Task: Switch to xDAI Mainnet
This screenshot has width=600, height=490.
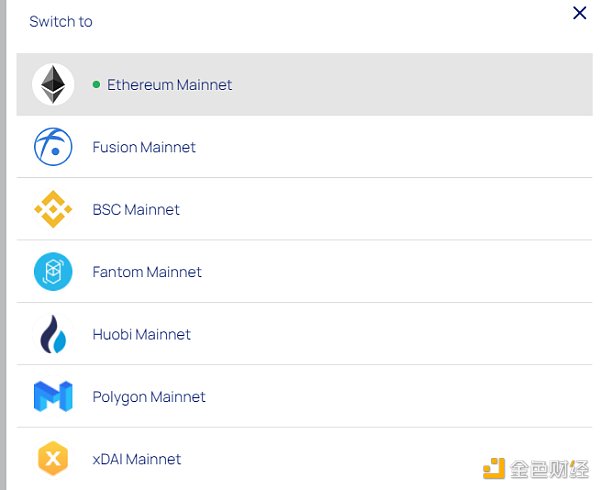Action: coord(137,460)
